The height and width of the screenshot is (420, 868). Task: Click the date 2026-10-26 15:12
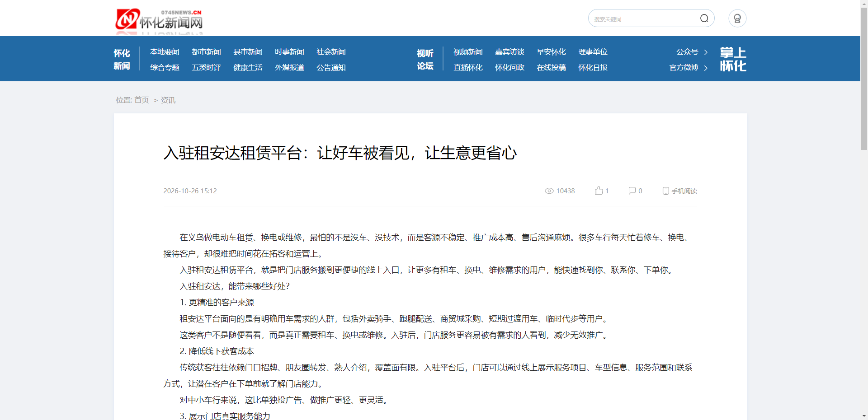[190, 191]
